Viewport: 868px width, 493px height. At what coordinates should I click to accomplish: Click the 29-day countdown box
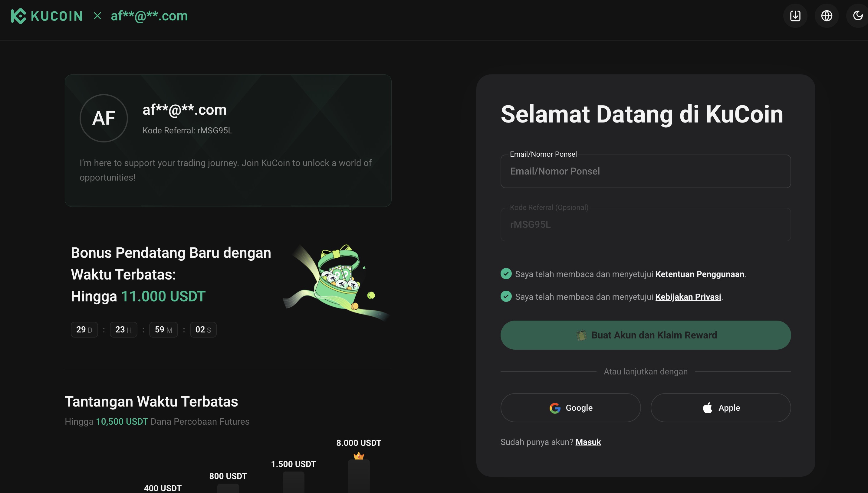point(84,329)
